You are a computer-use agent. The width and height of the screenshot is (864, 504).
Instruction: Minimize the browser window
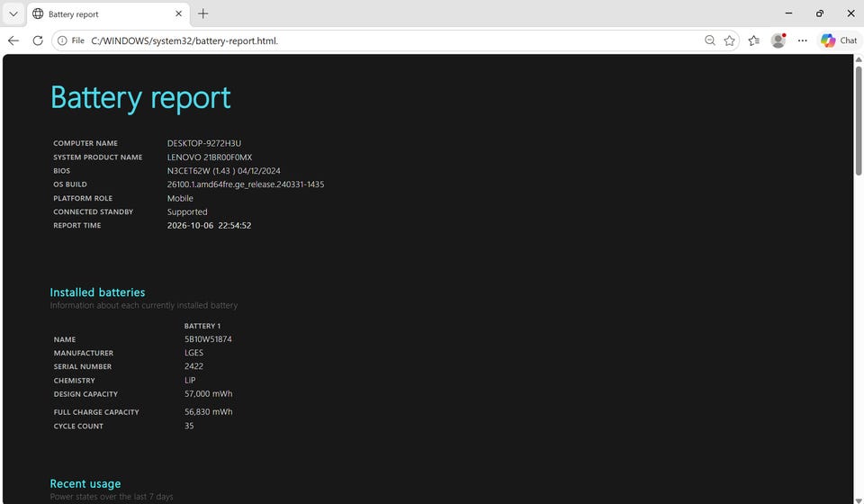(788, 13)
